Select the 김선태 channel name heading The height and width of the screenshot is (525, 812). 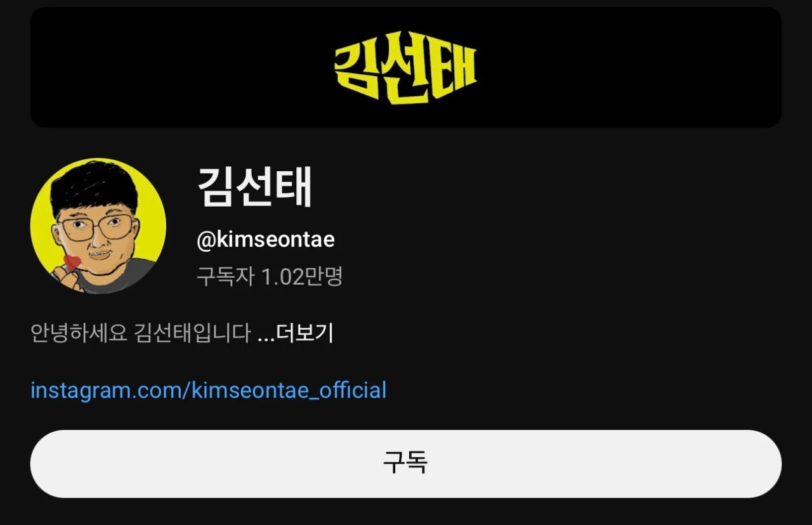255,187
